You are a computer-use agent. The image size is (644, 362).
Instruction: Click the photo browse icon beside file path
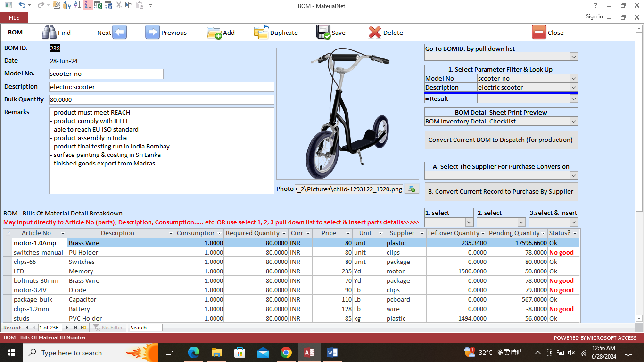click(x=412, y=189)
